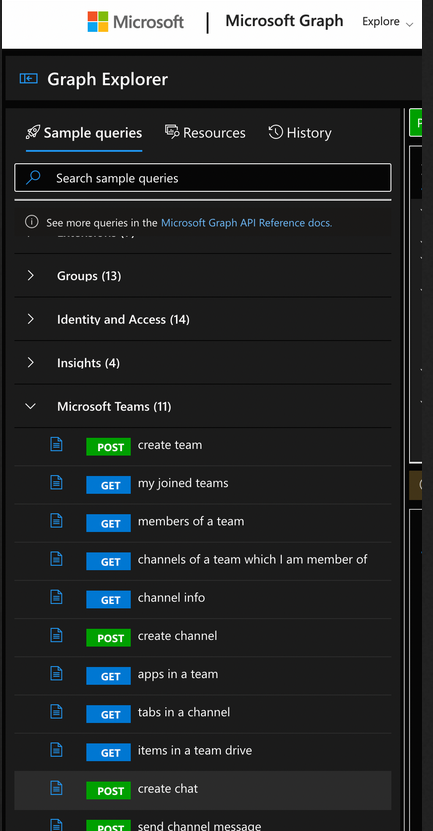
Task: Open docs icon for channels of a team
Action: 56,559
